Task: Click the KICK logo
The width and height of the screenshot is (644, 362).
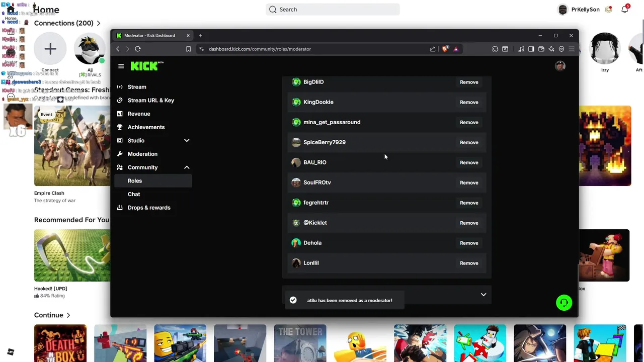Action: point(147,66)
